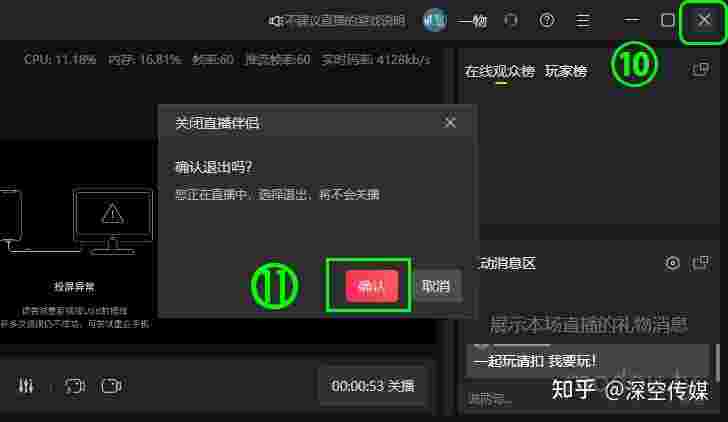Click the user avatar in title bar
The image size is (728, 422).
[435, 20]
